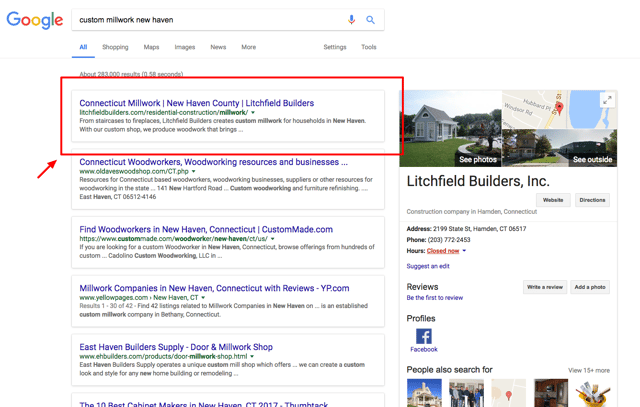Open kitchen cabinets thumbnail in related searches

(x=551, y=393)
